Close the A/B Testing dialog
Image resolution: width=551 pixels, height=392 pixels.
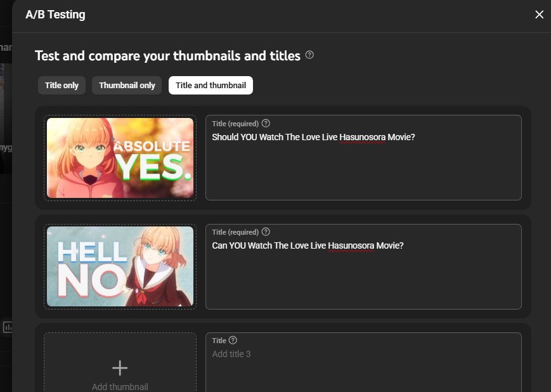pyautogui.click(x=539, y=15)
